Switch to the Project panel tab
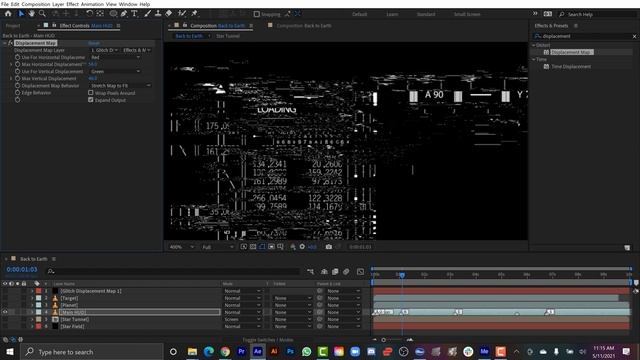 (x=13, y=26)
